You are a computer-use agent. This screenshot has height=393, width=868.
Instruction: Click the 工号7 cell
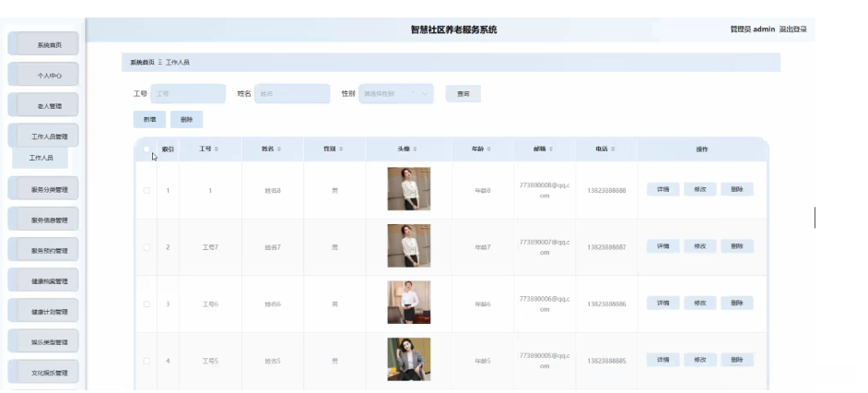[x=210, y=247]
